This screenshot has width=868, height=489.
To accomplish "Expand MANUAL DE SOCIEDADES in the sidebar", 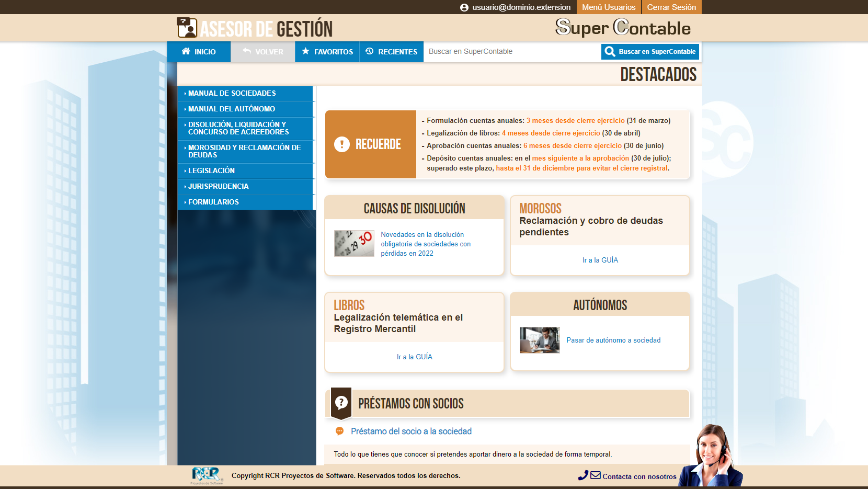I will tap(246, 94).
